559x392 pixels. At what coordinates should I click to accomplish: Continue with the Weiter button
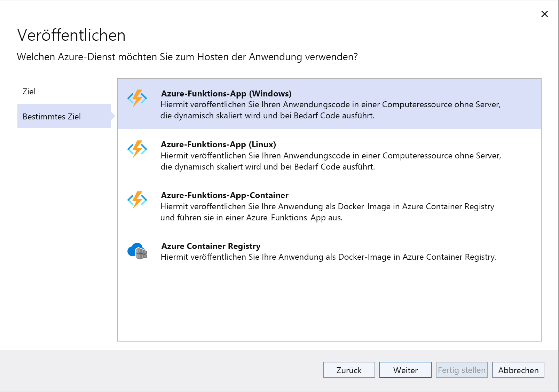[x=406, y=370]
